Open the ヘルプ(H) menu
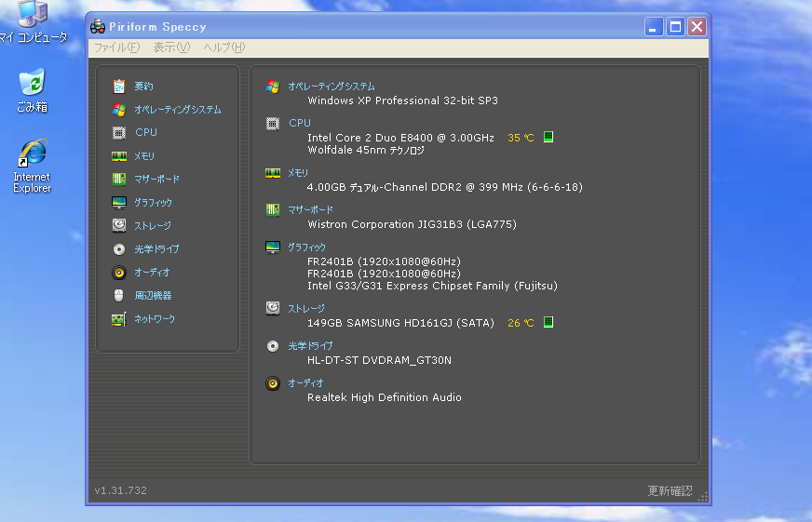 224,47
